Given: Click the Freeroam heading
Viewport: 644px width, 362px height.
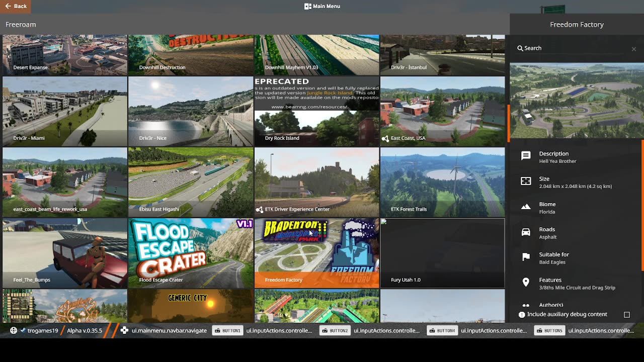Looking at the screenshot, I should tap(21, 25).
